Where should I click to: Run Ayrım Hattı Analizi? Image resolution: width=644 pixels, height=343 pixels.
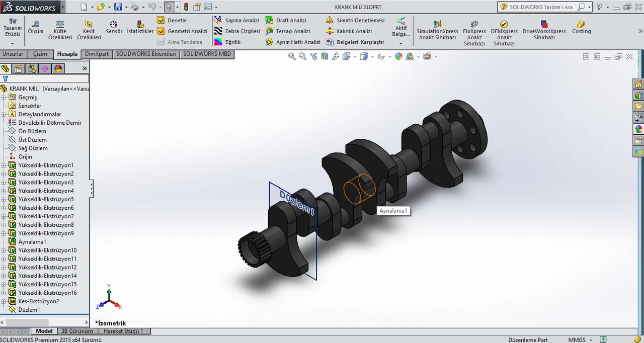pos(293,42)
